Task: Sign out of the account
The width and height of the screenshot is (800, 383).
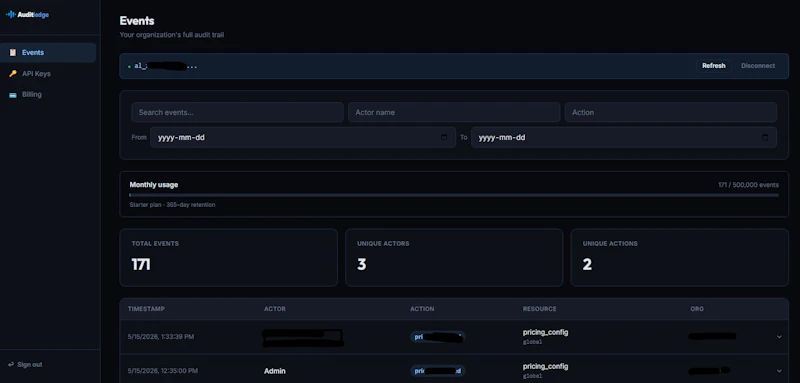Action: (25, 365)
